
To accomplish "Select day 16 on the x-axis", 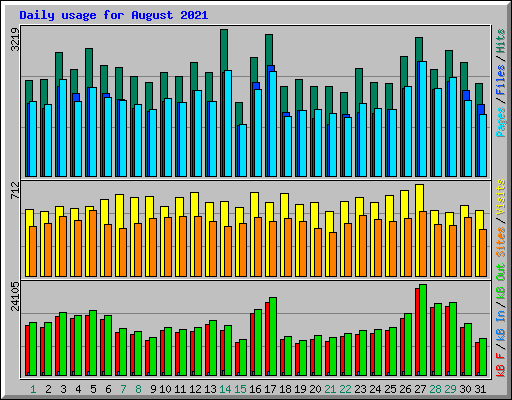I will click(x=255, y=389).
